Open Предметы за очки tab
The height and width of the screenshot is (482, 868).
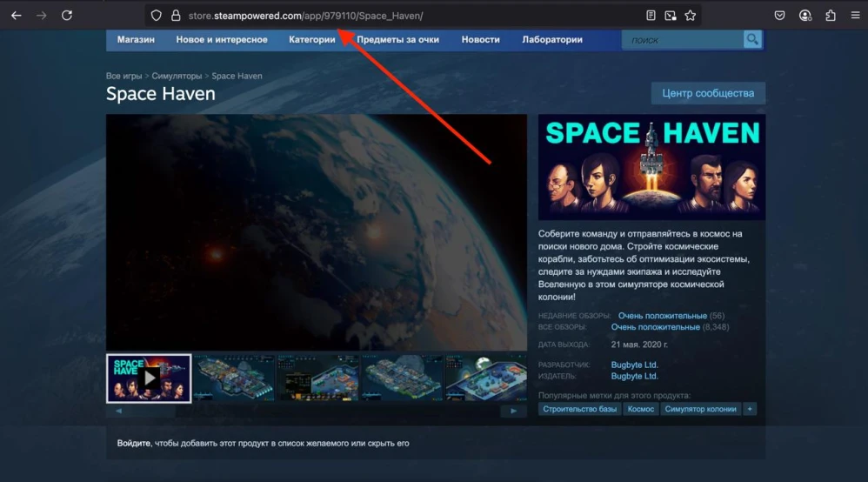[x=397, y=39]
